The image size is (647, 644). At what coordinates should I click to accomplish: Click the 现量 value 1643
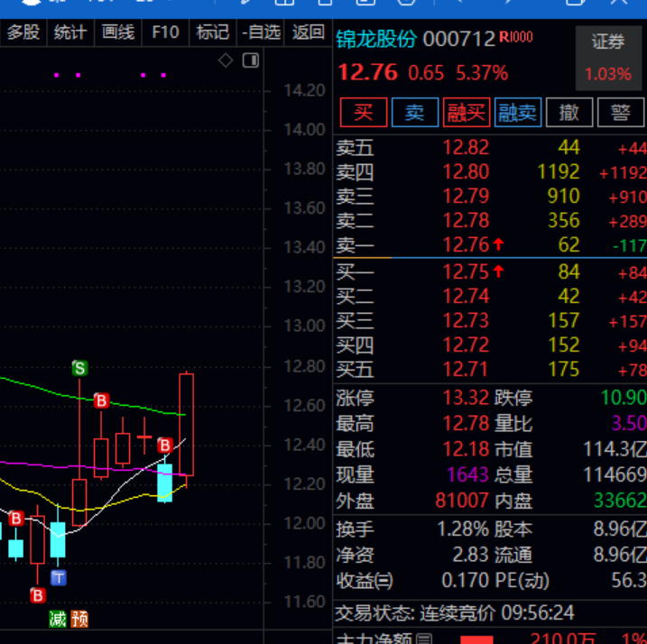coord(468,474)
